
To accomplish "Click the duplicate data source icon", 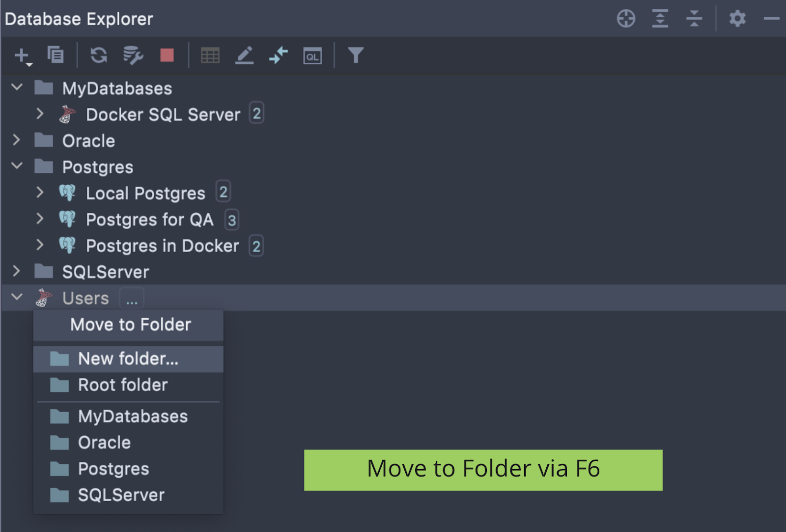I will (x=56, y=55).
